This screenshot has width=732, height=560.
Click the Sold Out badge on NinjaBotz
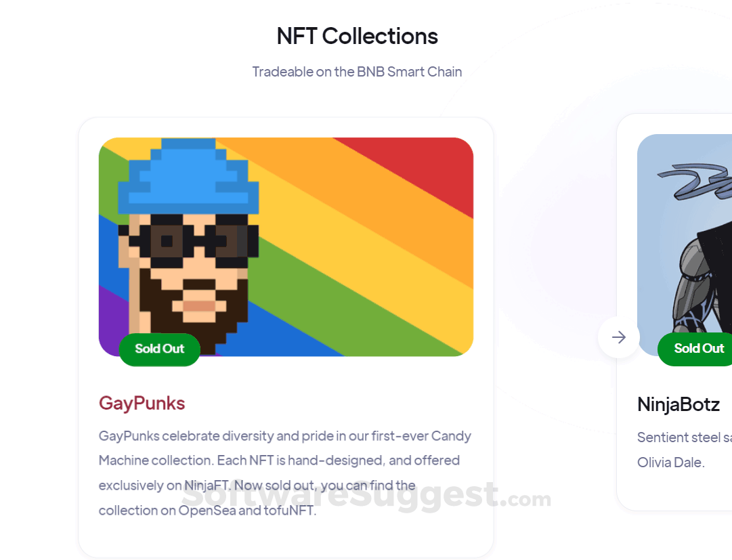tap(695, 349)
